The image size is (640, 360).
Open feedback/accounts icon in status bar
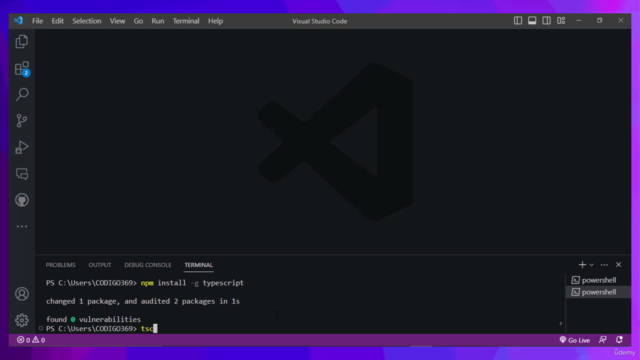pyautogui.click(x=602, y=340)
